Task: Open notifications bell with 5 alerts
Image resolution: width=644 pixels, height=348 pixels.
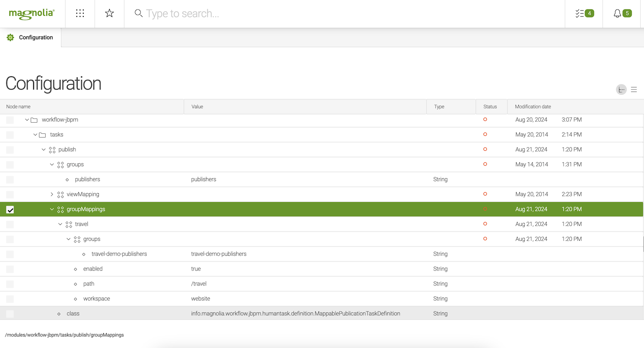Action: coord(622,14)
